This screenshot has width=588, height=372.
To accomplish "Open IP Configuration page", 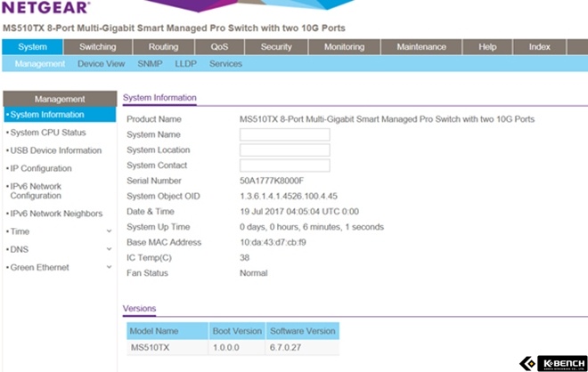I will (x=41, y=168).
